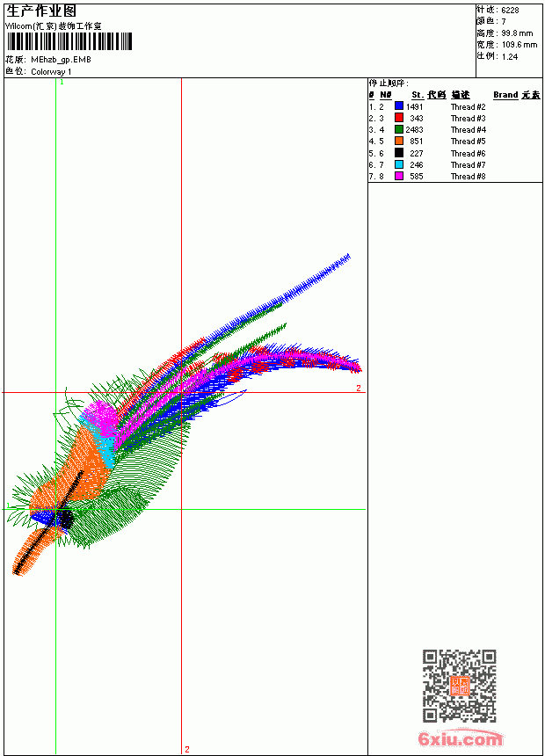This screenshot has height=756, width=545.
Task: Click the barcode under the studio name
Action: tap(69, 41)
